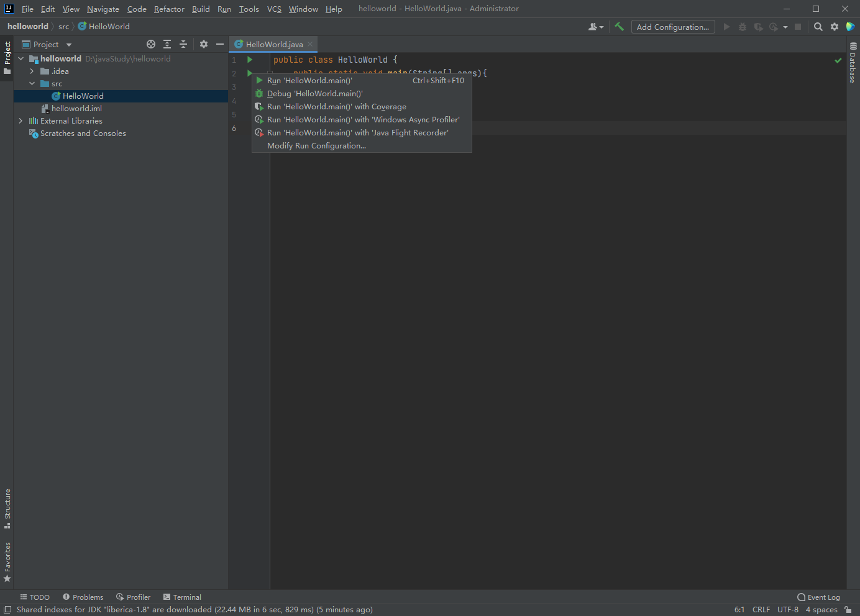
Task: Toggle the Favorites tool window side tab
Action: click(7, 562)
